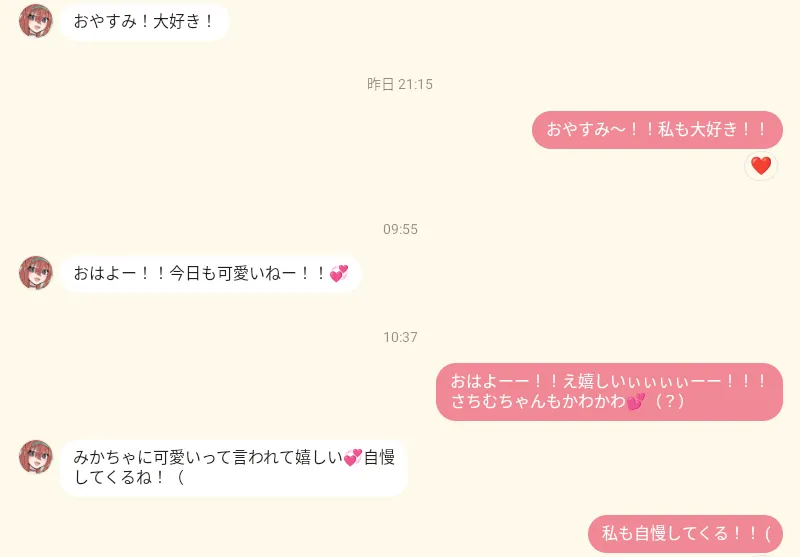This screenshot has width=800, height=557.
Task: Tap avatar next to "おはよー！！今日も可愛いねー" message
Action: [36, 273]
